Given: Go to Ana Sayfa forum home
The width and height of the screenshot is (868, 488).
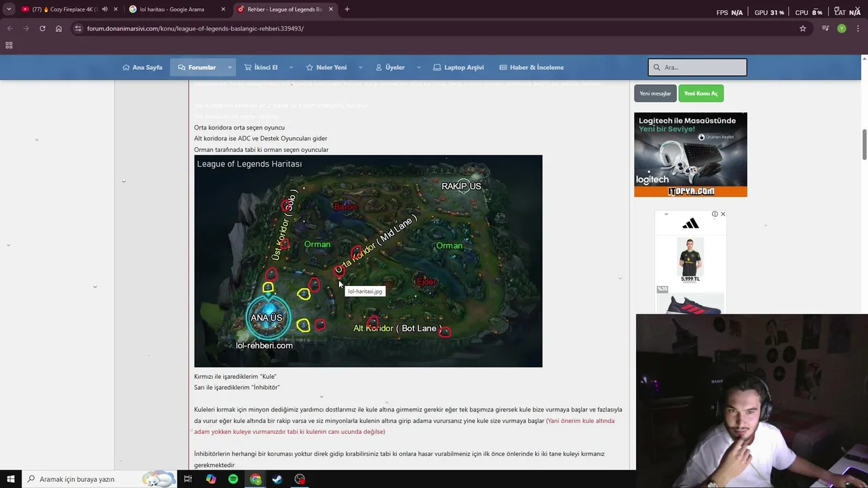Looking at the screenshot, I should 142,67.
